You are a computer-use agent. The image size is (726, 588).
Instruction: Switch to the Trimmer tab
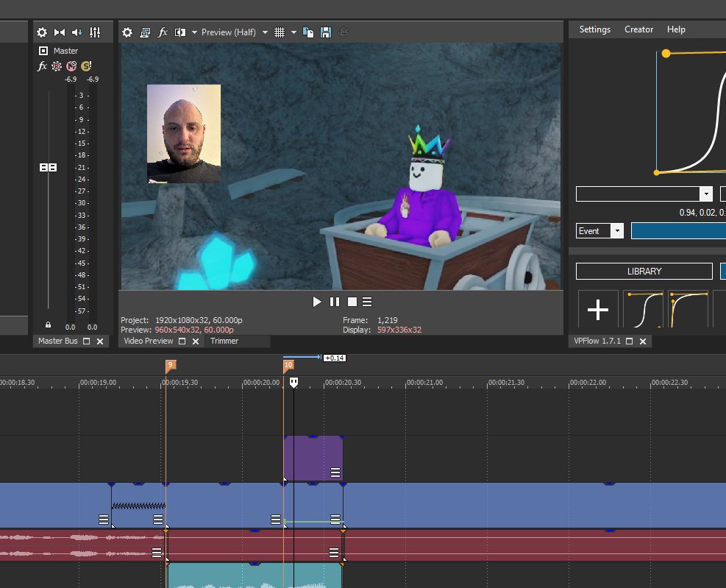click(x=224, y=341)
